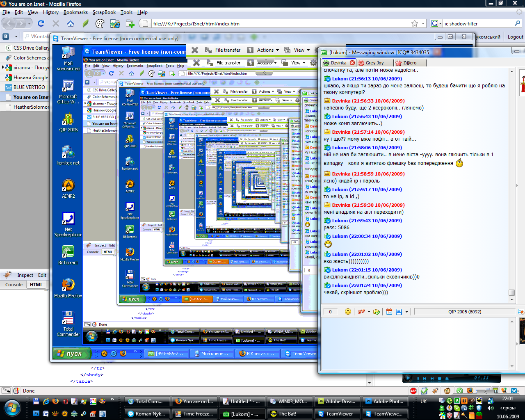The width and height of the screenshot is (525, 420).
Task: Open Net Speakerphone icon on remote desktop
Action: coord(68,224)
